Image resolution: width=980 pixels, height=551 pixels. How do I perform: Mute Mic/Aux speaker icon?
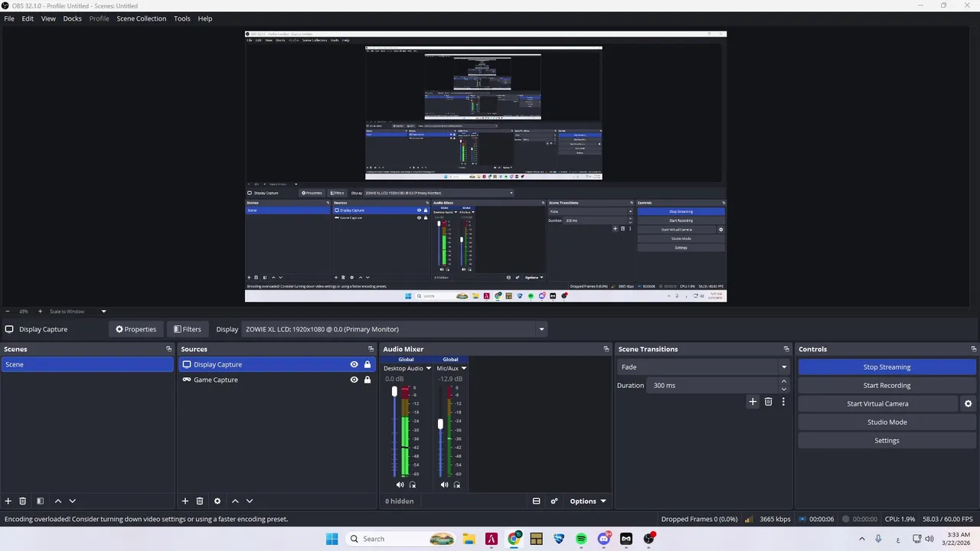coord(444,484)
